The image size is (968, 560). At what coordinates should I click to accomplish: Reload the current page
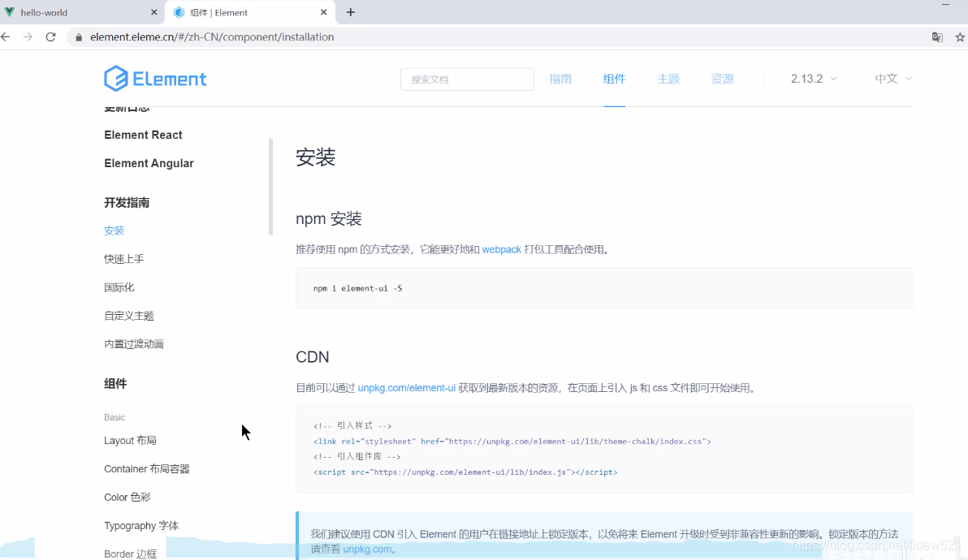tap(50, 37)
